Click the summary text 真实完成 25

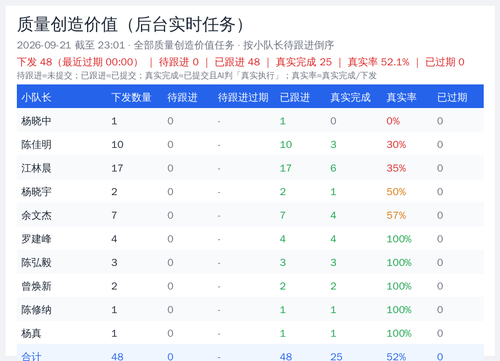(x=304, y=62)
